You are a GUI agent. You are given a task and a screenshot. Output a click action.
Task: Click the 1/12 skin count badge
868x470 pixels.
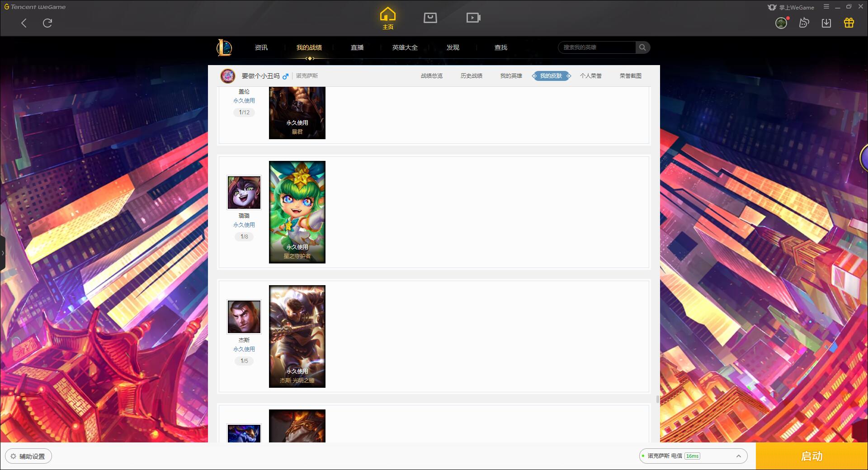[x=244, y=113]
